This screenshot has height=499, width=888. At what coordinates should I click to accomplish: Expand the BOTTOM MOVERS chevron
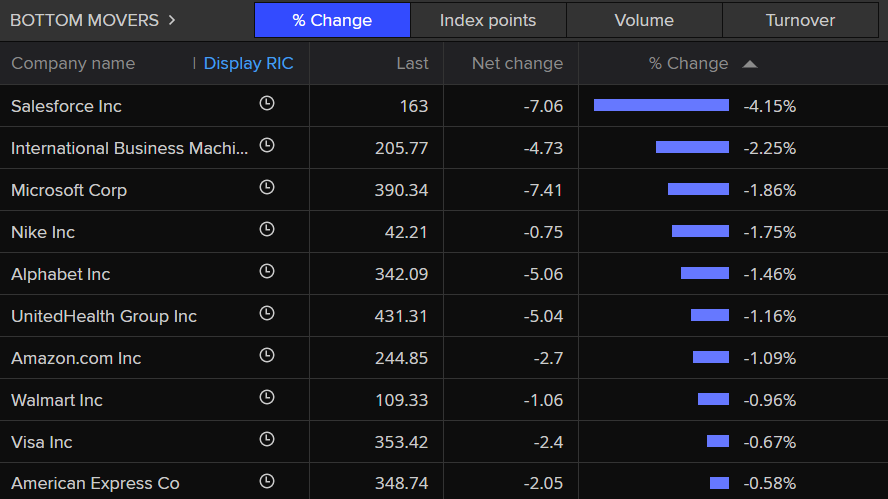coord(172,20)
